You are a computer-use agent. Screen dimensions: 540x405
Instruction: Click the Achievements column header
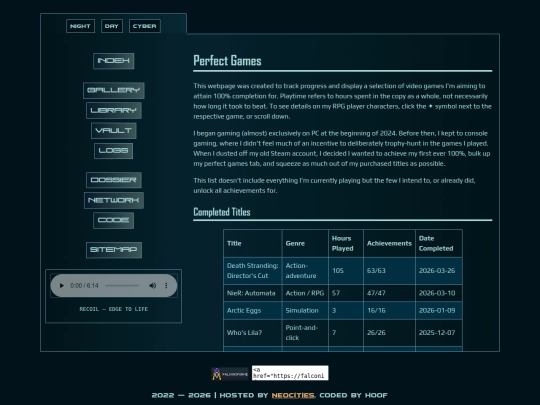(x=389, y=243)
